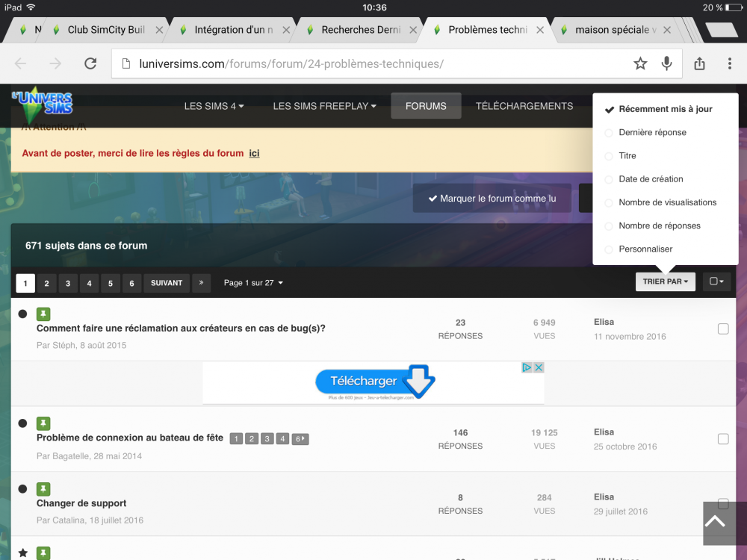
Task: Click the Télécharger ad button
Action: [375, 381]
